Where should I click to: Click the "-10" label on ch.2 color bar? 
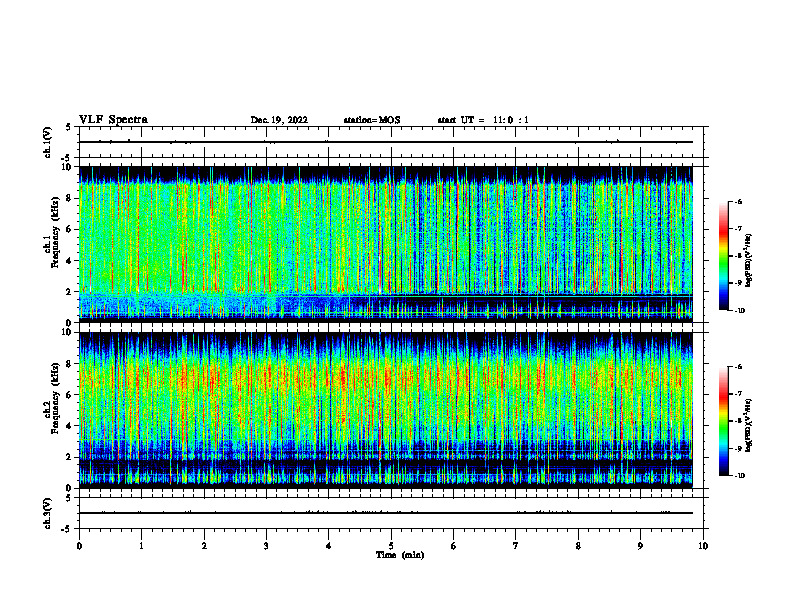(739, 476)
